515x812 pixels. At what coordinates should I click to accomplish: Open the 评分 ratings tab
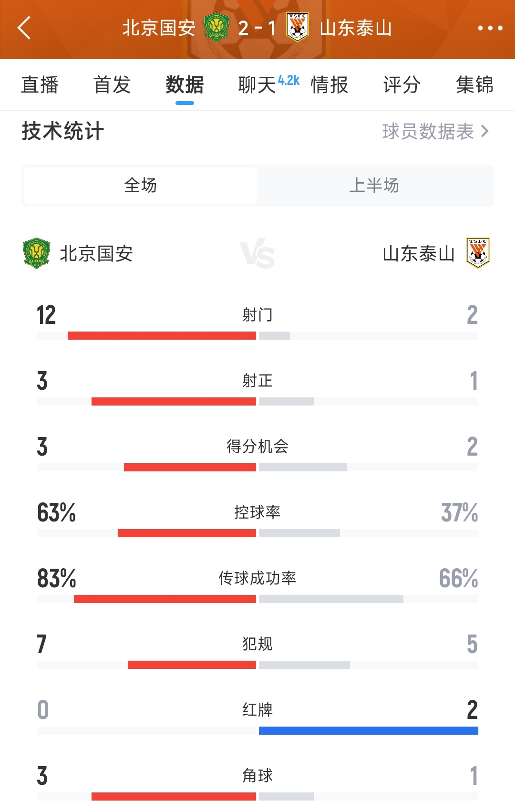point(402,85)
